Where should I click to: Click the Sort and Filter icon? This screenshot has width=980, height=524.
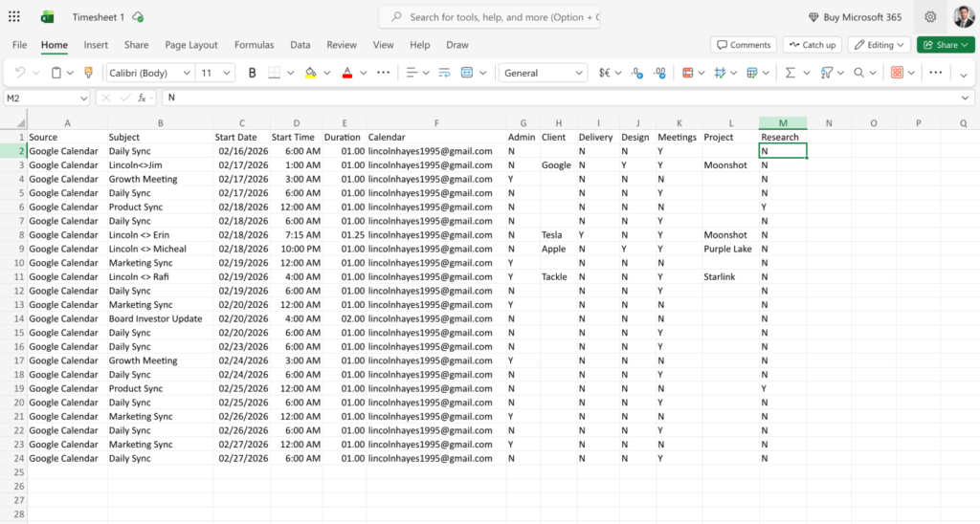[x=827, y=73]
